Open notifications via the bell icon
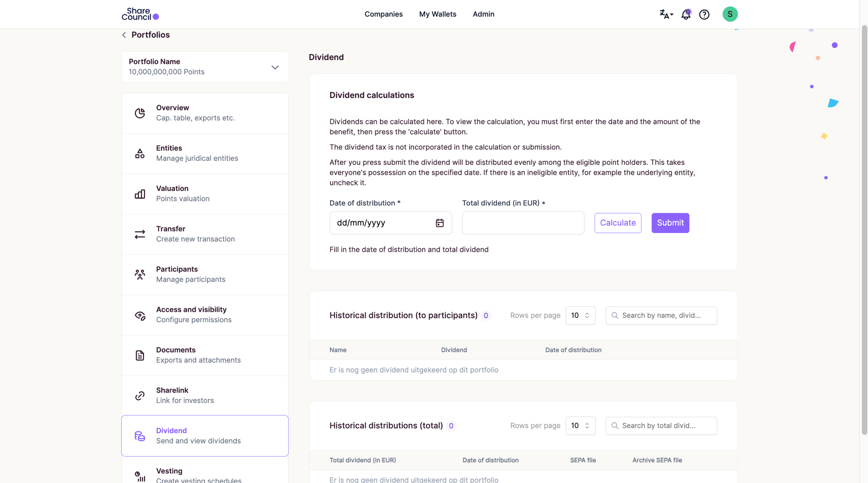Image resolution: width=868 pixels, height=483 pixels. pos(685,14)
